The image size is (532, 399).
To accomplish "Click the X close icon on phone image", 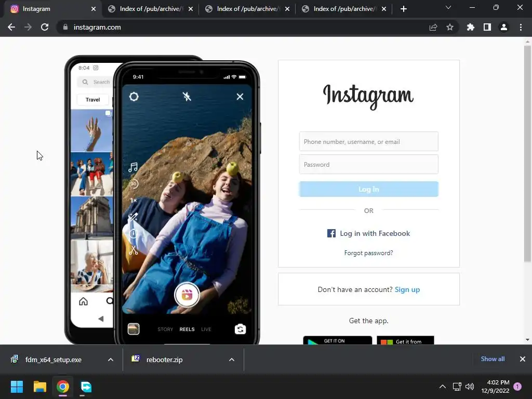I will 240,97.
